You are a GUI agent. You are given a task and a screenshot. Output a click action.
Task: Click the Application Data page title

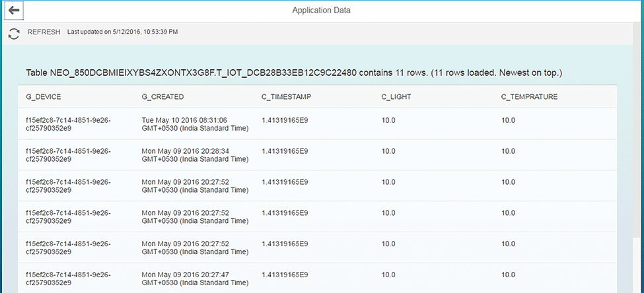(x=322, y=11)
